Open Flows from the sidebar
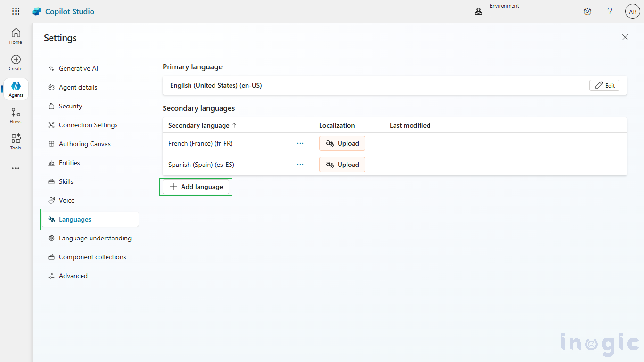Image resolution: width=644 pixels, height=362 pixels. pyautogui.click(x=16, y=115)
